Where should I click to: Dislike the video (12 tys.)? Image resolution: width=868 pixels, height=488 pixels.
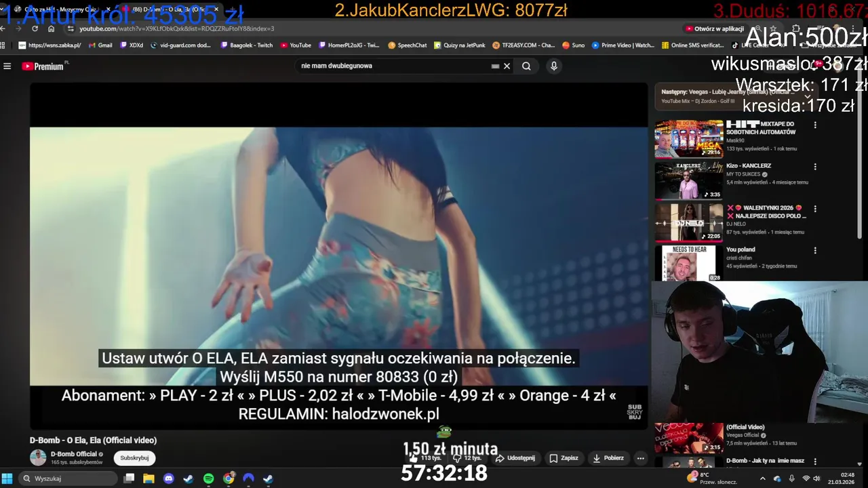[x=467, y=458]
